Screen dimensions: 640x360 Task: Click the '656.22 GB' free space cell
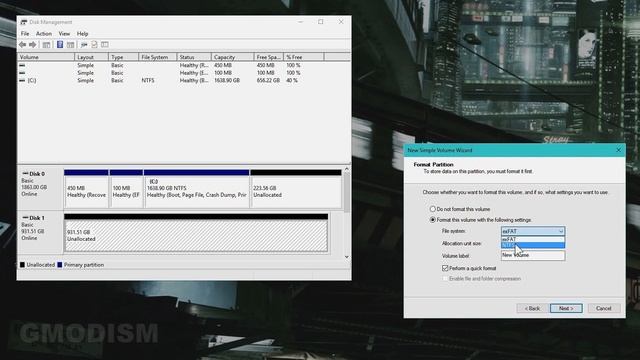(268, 80)
